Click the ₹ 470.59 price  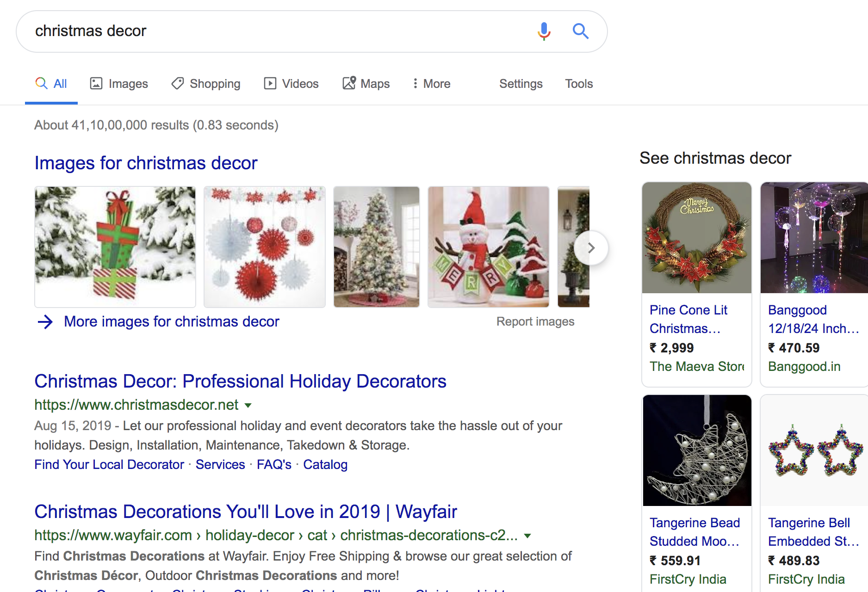pos(794,348)
